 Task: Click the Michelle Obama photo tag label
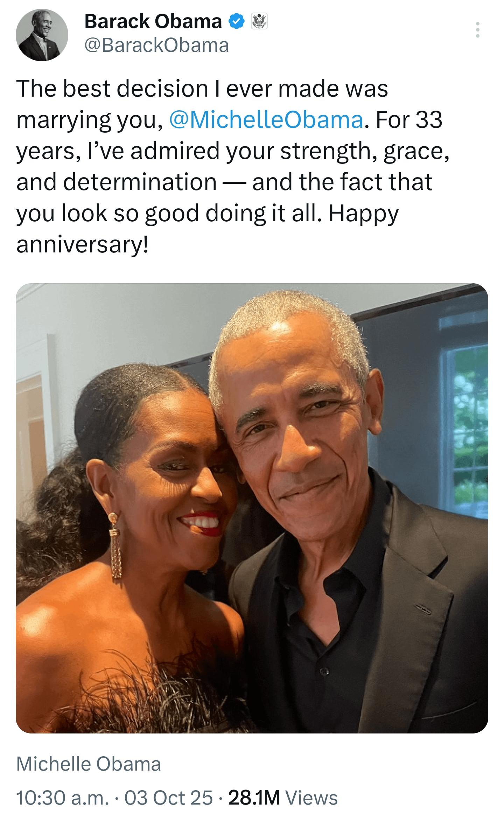tap(89, 764)
